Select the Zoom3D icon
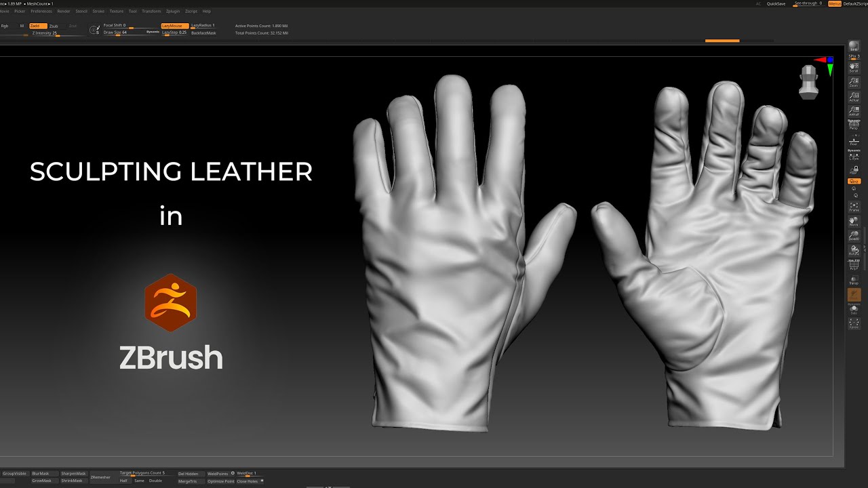This screenshot has height=488, width=868. (854, 236)
